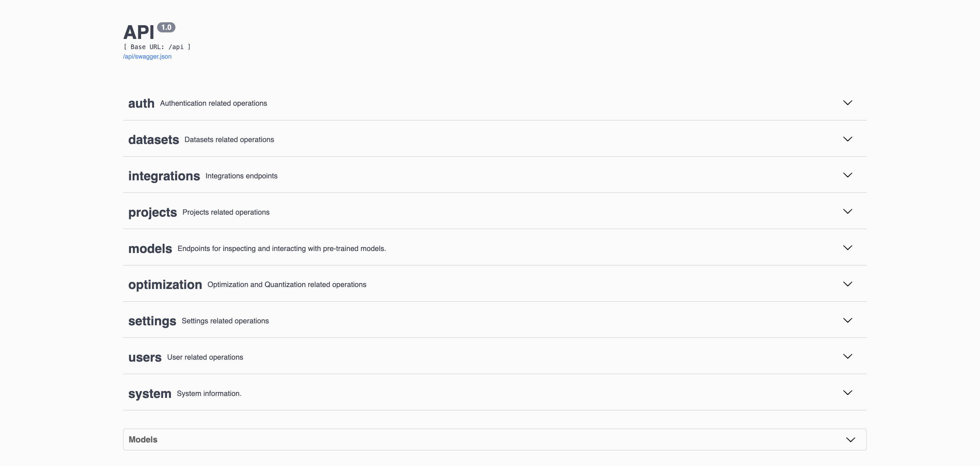Click 'Authentication related operations' description
The width and height of the screenshot is (980, 466).
point(213,103)
